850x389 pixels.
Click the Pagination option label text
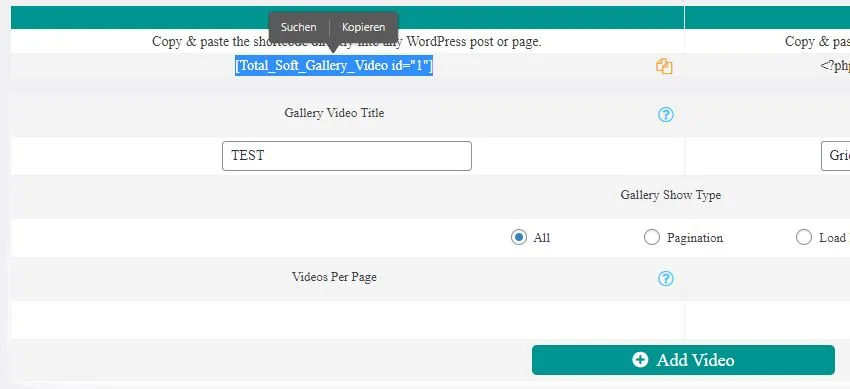coord(695,238)
